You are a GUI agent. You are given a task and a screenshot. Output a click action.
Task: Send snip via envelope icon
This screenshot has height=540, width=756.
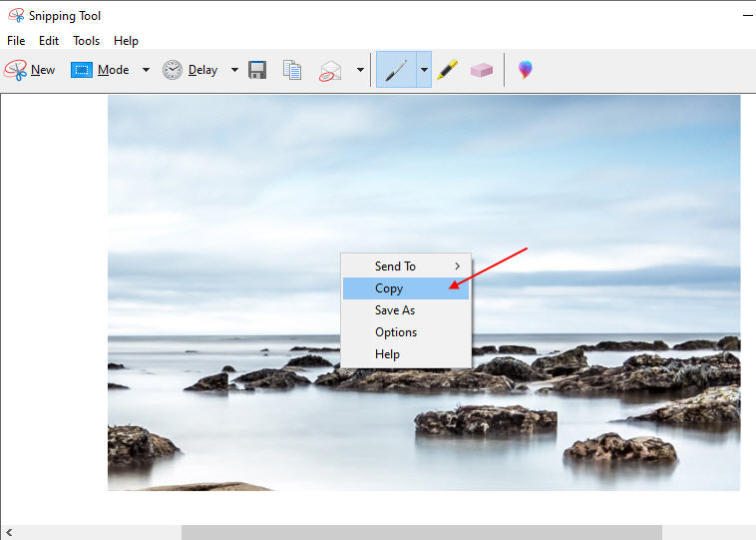pyautogui.click(x=330, y=71)
